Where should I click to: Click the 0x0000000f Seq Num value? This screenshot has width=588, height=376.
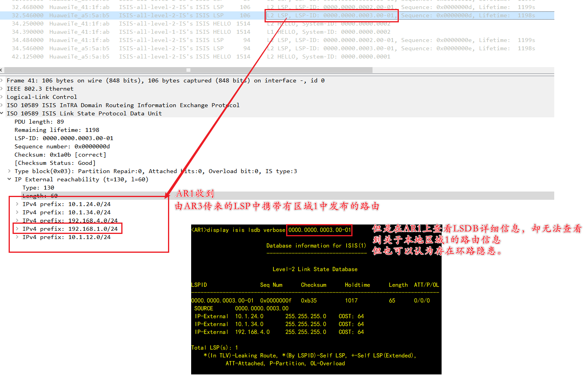pyautogui.click(x=276, y=301)
